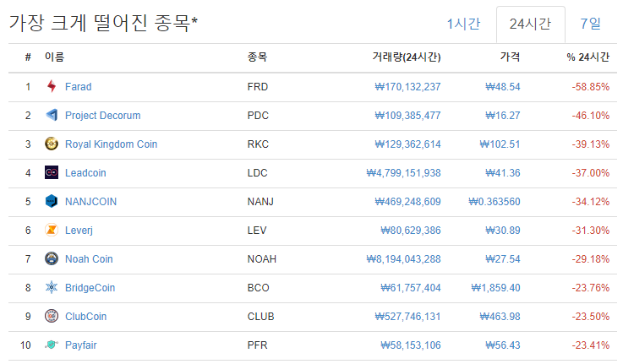The width and height of the screenshot is (623, 364).
Task: Switch to the 7일 tab
Action: pos(591,24)
